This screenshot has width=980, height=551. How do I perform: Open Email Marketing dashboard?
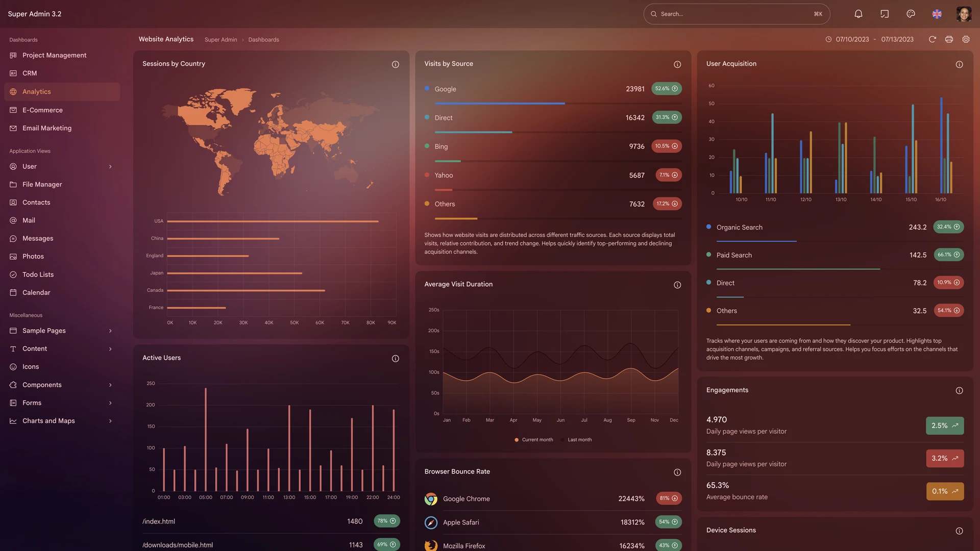[x=62, y=128]
